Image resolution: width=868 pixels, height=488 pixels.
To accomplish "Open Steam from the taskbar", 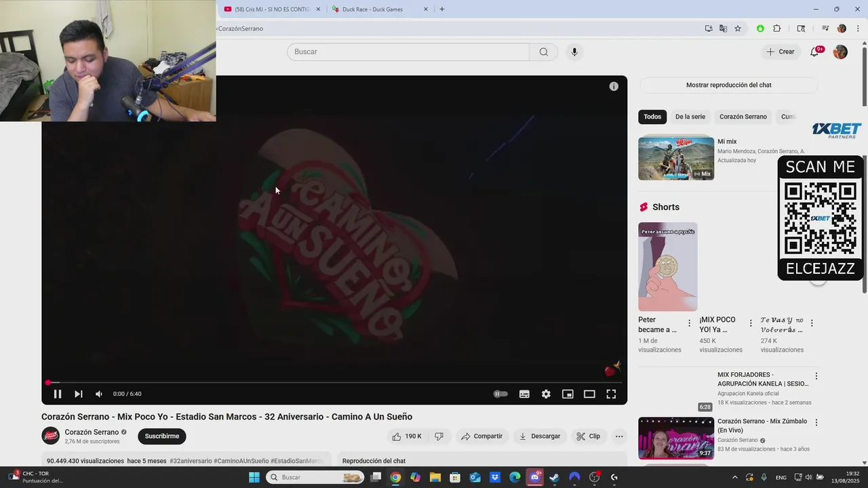I will (x=555, y=477).
